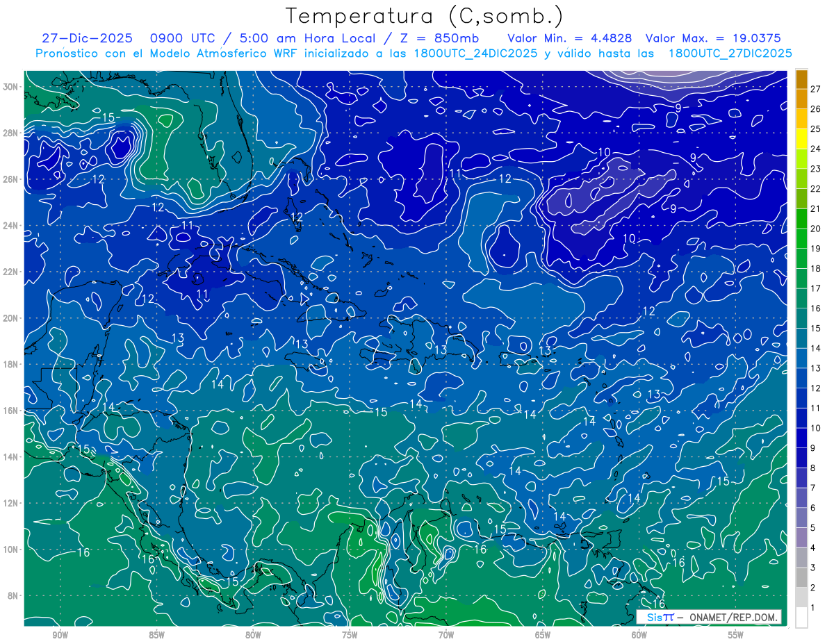Viewport: 834px width, 644px height.
Task: Click the "8N" latitude axis label
Action: tap(14, 595)
